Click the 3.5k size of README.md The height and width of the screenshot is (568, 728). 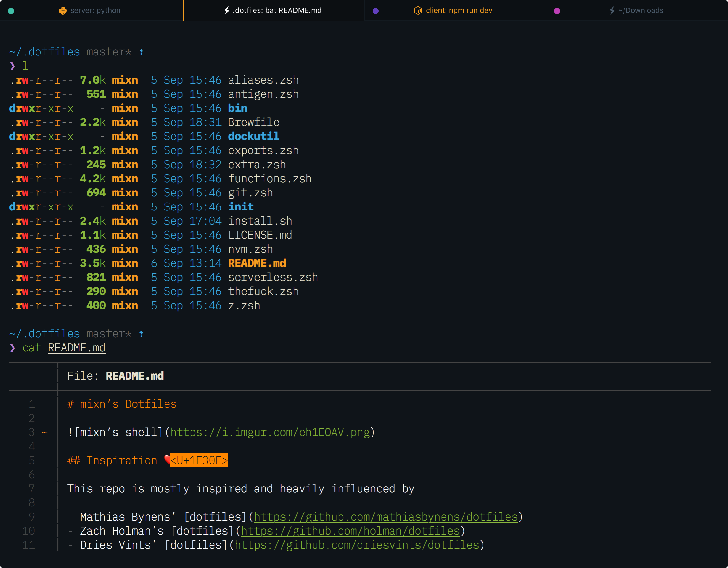click(x=93, y=263)
